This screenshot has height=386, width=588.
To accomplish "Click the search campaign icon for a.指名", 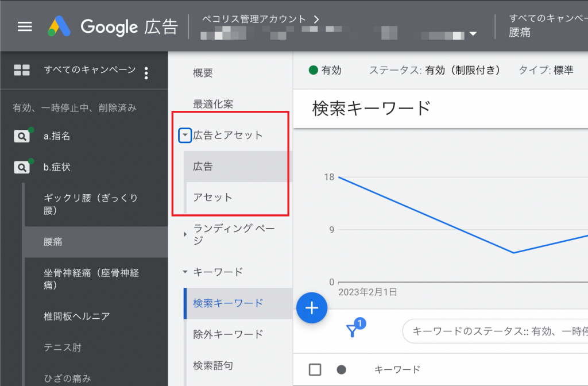I will [x=22, y=136].
